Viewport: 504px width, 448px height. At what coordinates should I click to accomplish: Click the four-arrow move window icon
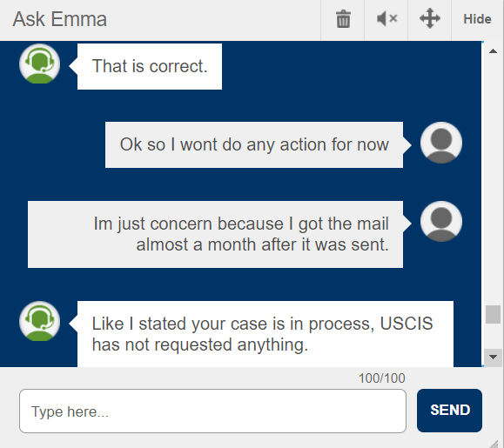(430, 18)
